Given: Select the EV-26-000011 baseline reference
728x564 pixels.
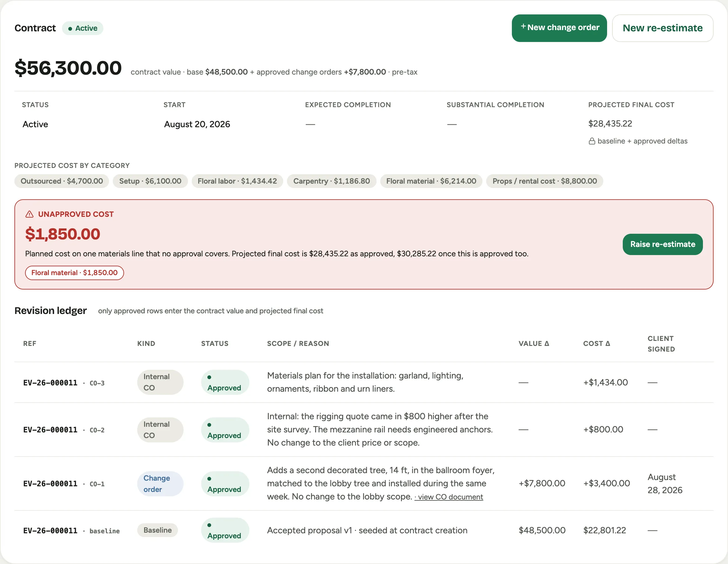Looking at the screenshot, I should point(71,531).
